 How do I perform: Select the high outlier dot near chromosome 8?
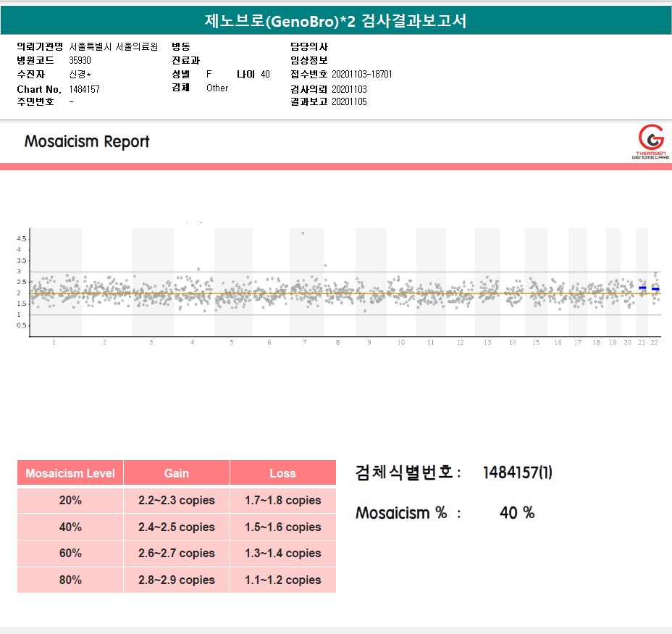tap(325, 265)
